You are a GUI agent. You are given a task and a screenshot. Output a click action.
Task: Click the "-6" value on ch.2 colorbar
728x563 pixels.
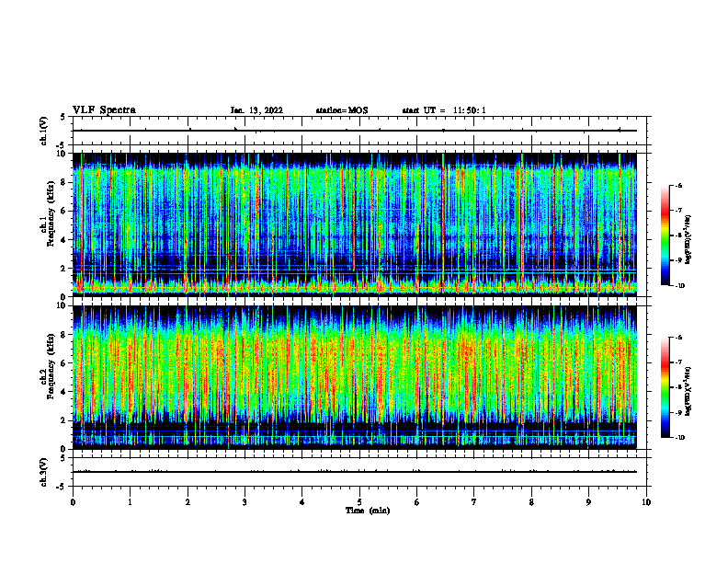tap(678, 338)
